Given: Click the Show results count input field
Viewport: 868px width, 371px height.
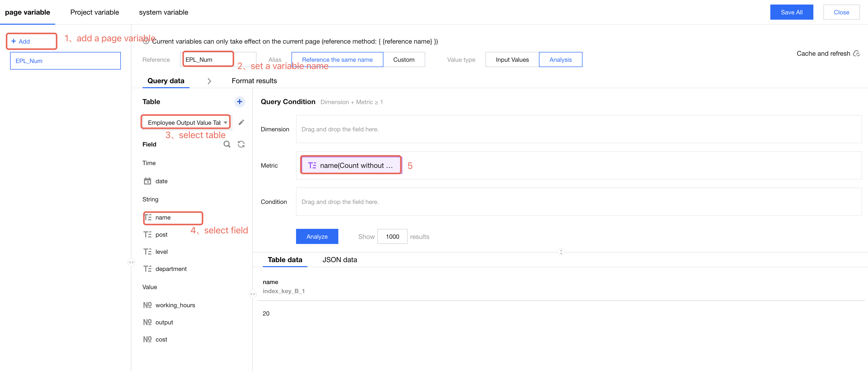Looking at the screenshot, I should [x=392, y=236].
